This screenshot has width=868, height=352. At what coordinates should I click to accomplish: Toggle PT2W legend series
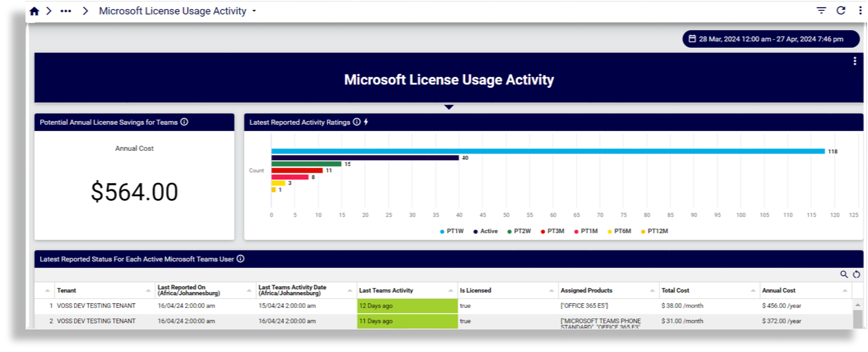[519, 231]
